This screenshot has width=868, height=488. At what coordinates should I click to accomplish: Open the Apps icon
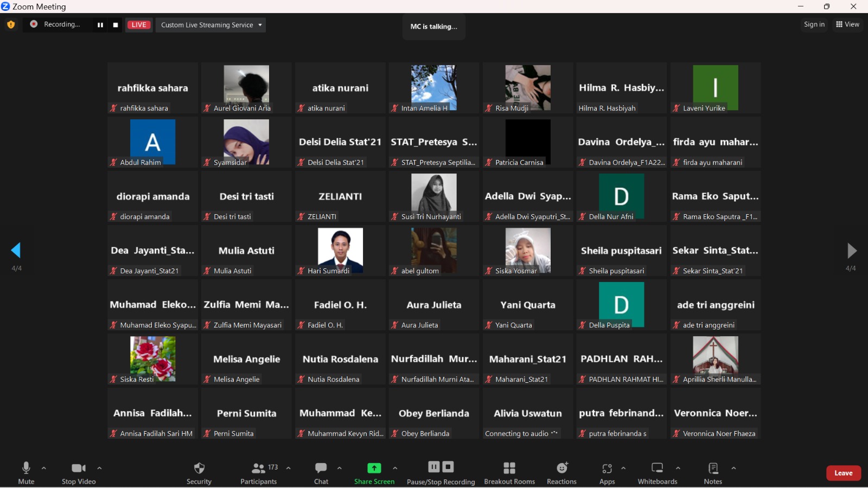[x=607, y=468]
